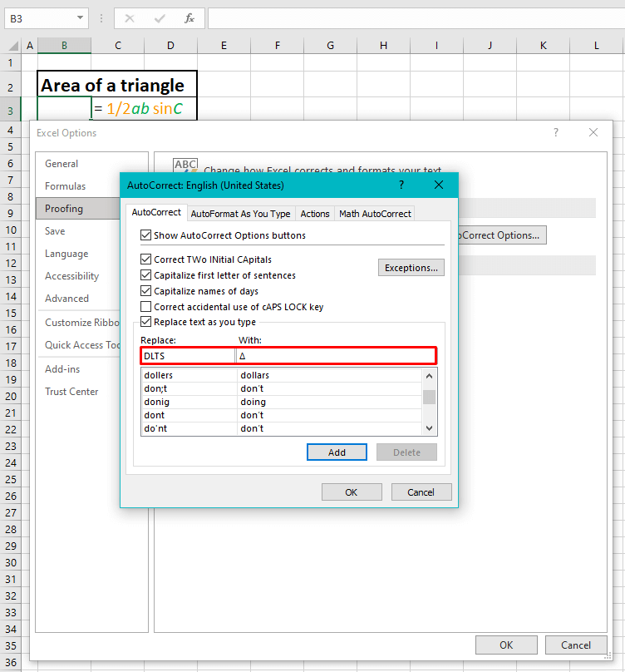625x672 pixels.
Task: Enable Correct accidental use of cAPS LOCK key
Action: pyautogui.click(x=145, y=307)
